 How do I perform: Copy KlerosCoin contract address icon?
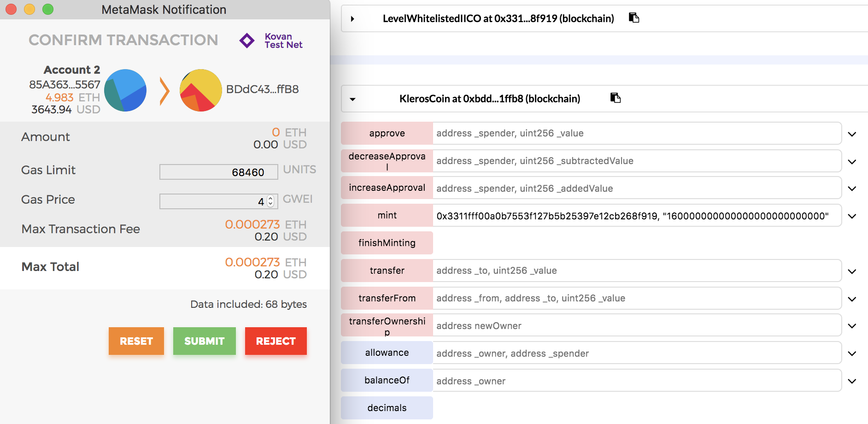point(616,98)
